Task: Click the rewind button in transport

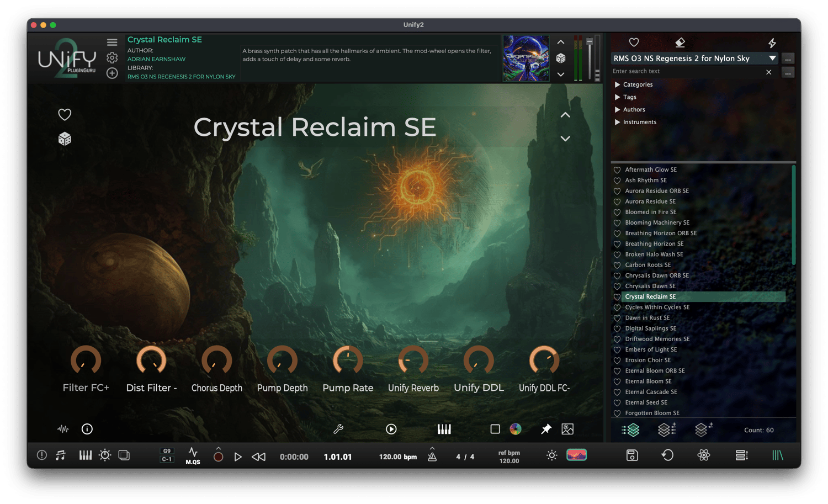Action: pyautogui.click(x=258, y=457)
